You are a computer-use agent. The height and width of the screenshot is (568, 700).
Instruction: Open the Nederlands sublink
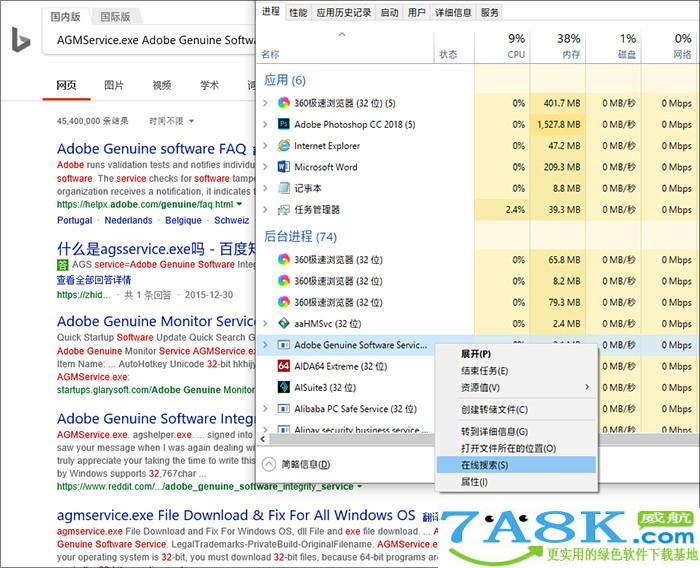pyautogui.click(x=128, y=220)
